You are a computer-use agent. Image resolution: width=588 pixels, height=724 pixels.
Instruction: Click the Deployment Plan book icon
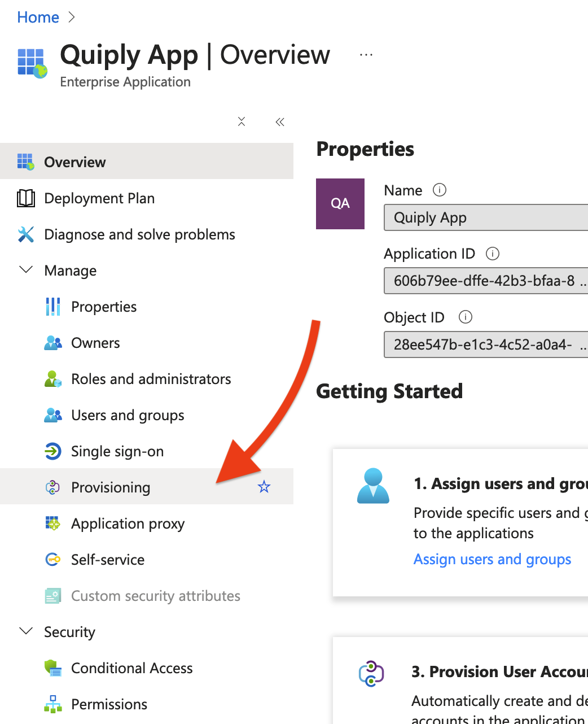pyautogui.click(x=26, y=198)
